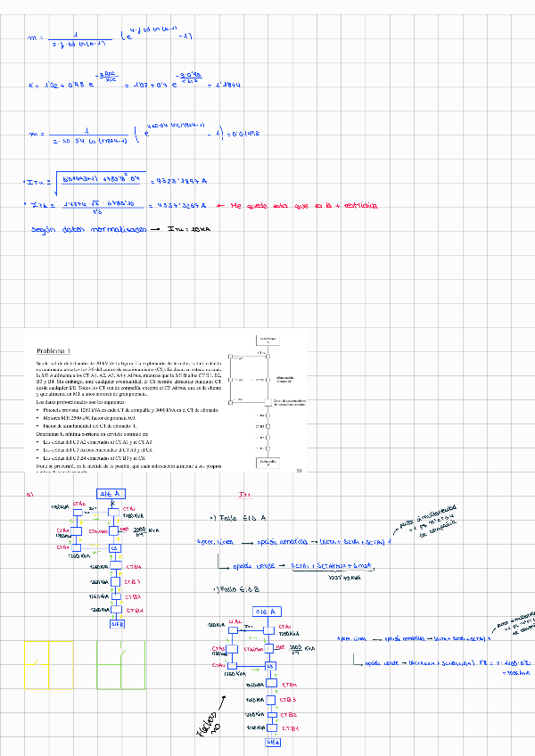Click the page number 56
535x756 pixels.
[299, 471]
